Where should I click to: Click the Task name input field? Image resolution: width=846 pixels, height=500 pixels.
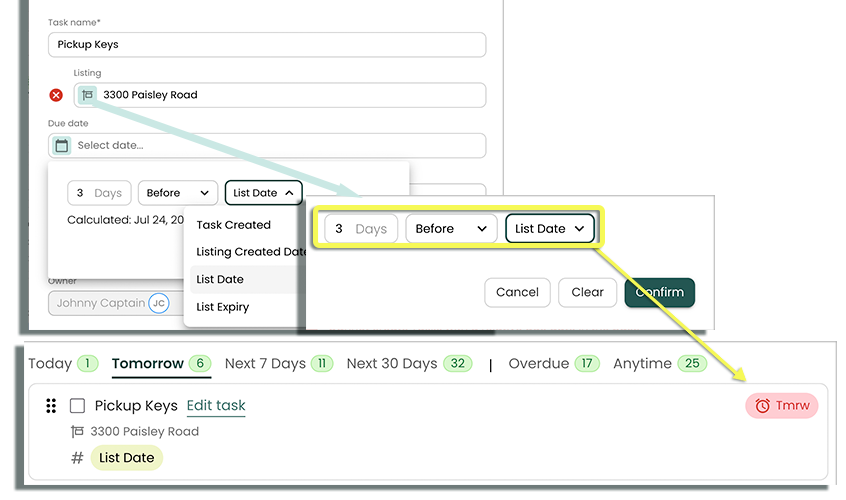[266, 45]
